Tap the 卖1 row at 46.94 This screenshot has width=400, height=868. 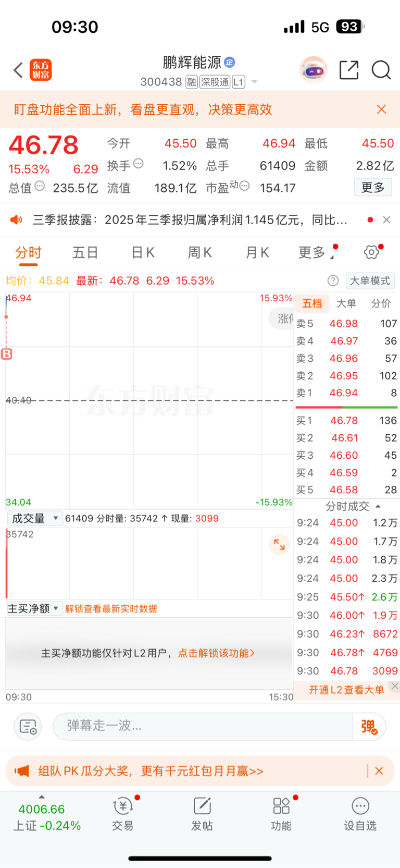pos(347,393)
